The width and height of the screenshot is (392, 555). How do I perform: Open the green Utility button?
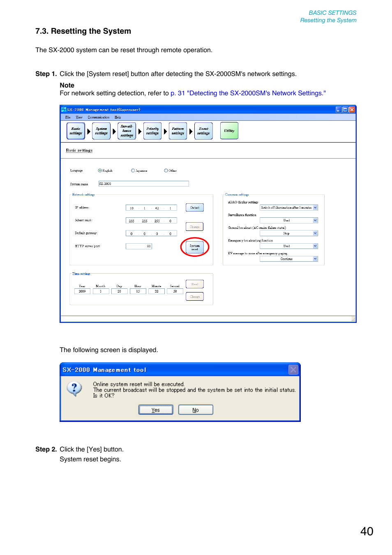(x=229, y=131)
